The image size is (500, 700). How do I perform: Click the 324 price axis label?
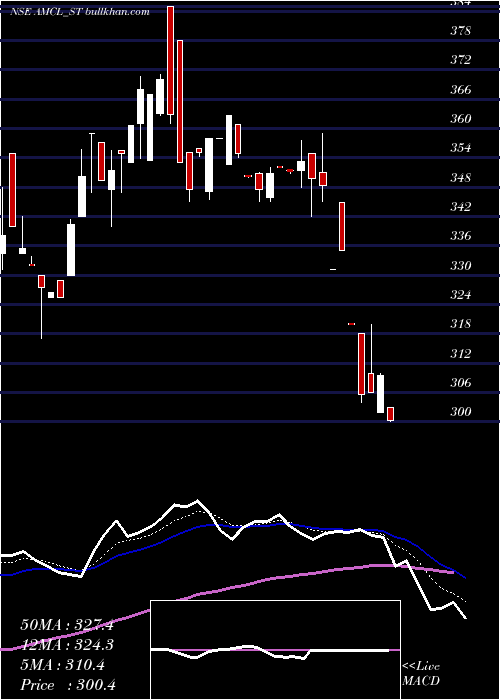461,295
